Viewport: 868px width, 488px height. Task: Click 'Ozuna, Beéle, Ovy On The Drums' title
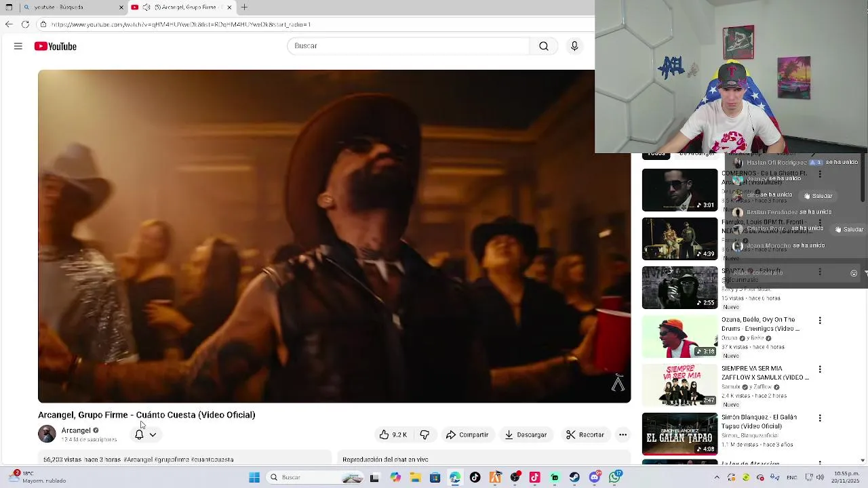pos(760,324)
